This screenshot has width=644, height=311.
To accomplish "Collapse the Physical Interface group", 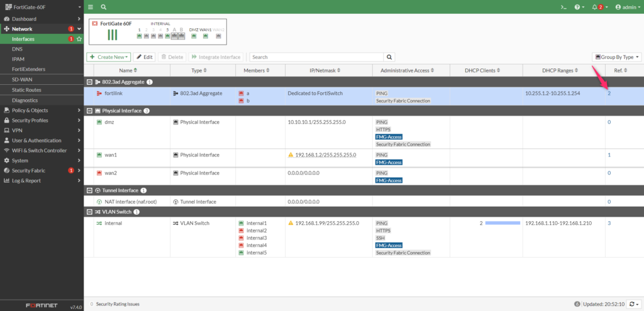I will tap(89, 111).
